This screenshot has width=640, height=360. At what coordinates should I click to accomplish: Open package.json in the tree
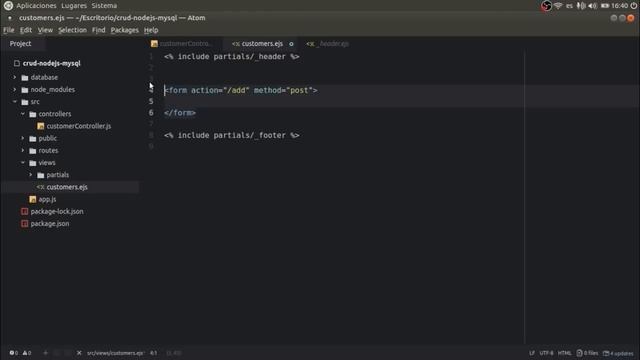(50, 224)
